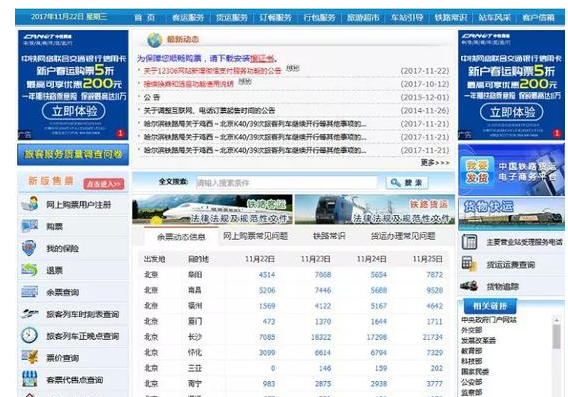Open the 站车风采 navigation menu
The width and height of the screenshot is (568, 397).
point(494,17)
